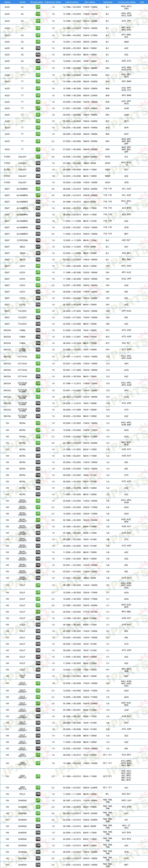Click the 176kW / 240KM power cell
Viewport: 148px width, 868px height.
pos(90,121)
